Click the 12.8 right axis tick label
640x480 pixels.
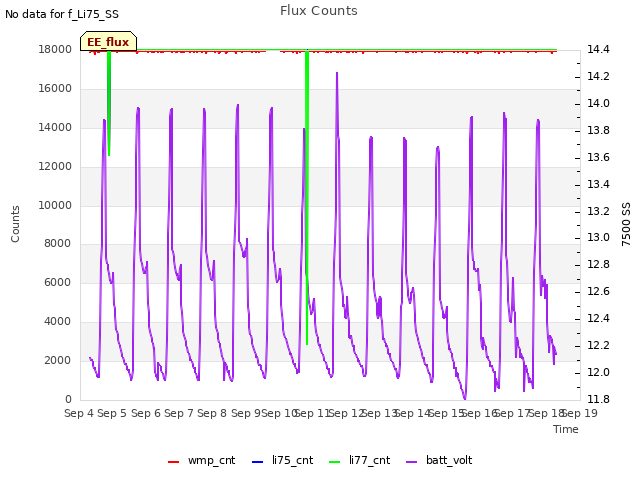click(598, 264)
